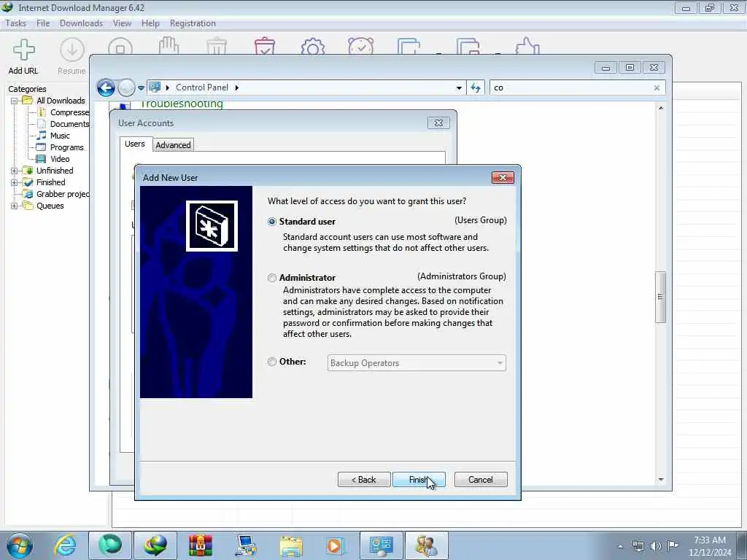Open the Help menu
747x560 pixels.
[x=150, y=23]
